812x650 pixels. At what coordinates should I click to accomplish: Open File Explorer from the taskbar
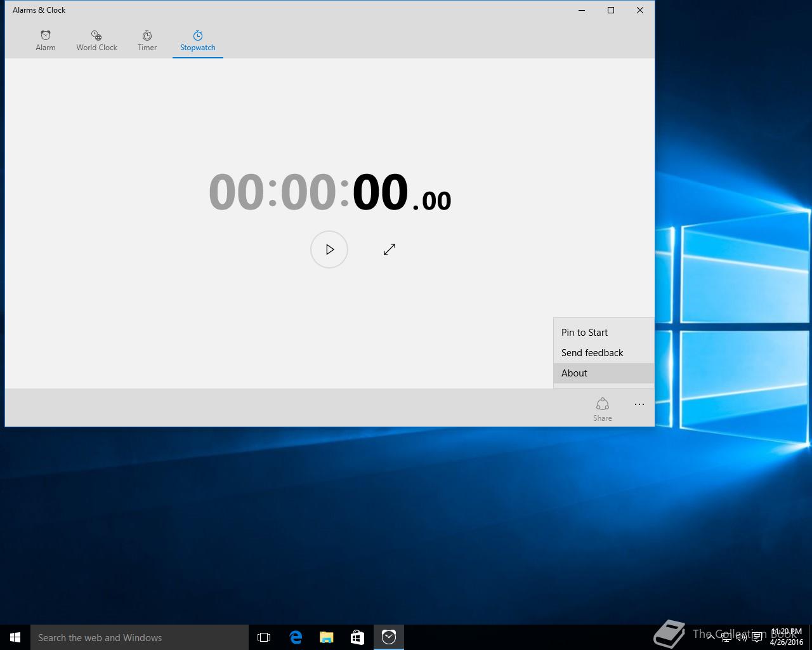point(327,637)
